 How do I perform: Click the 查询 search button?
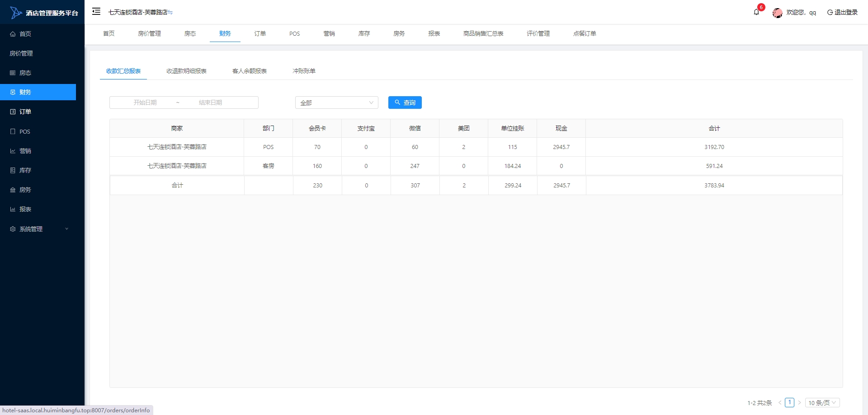[405, 103]
